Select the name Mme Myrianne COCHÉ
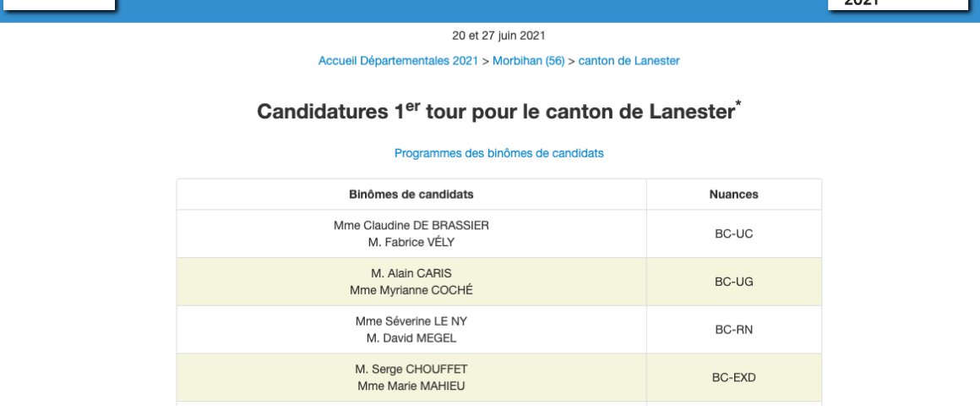Screen dimensions: 980x406 point(411,290)
